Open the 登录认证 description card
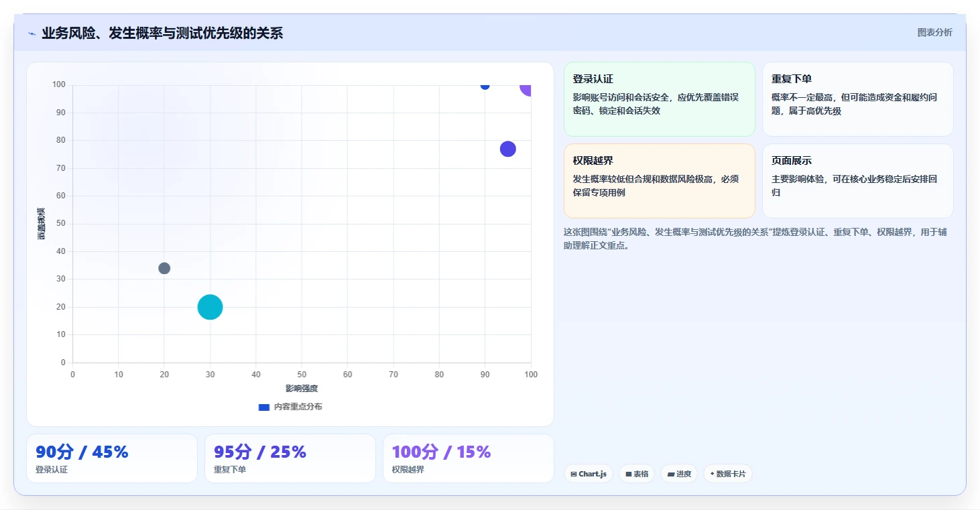 [x=660, y=99]
